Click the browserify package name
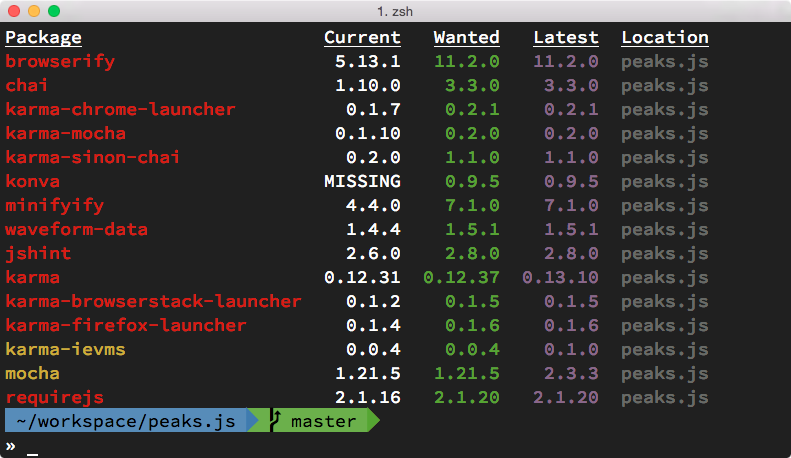Viewport: 791px width, 458px height. 60,61
